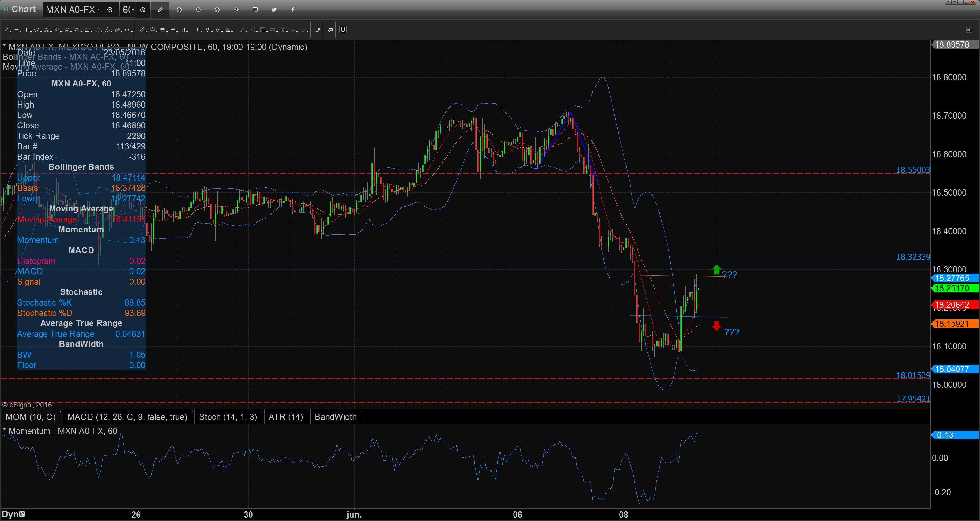This screenshot has width=980, height=521.
Task: Open dropdown arrow beside the parallelogram tool
Action: (102, 31)
